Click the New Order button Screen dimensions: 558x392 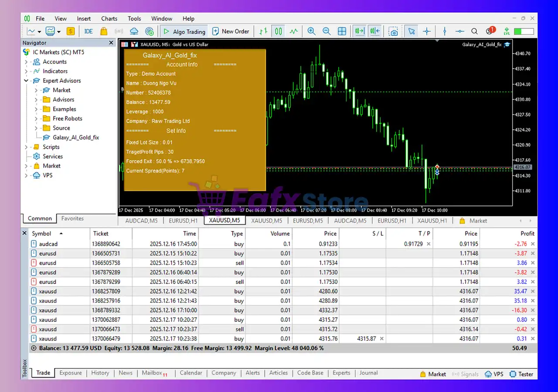231,31
